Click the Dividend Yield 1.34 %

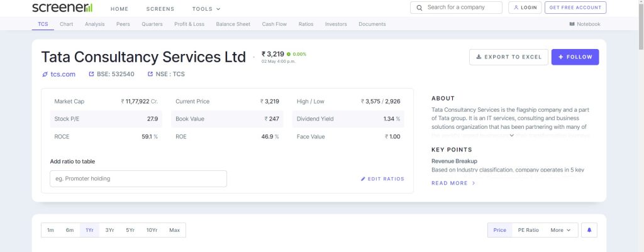tap(392, 119)
